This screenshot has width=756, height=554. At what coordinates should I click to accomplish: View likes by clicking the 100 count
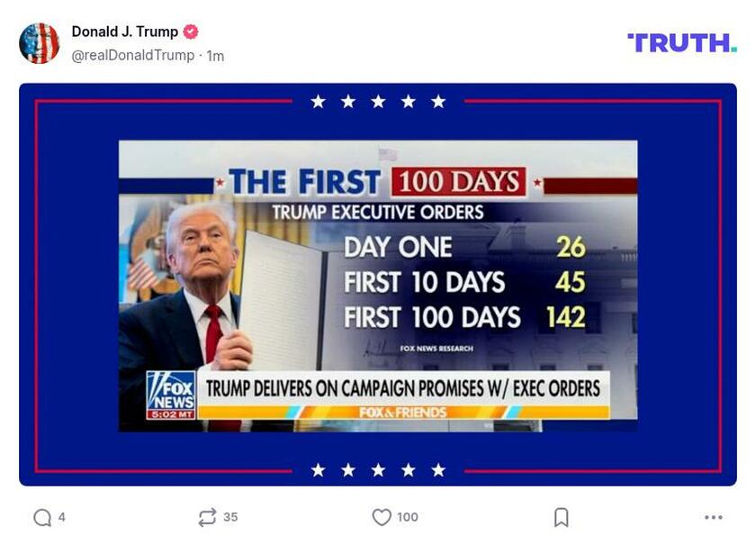click(407, 516)
